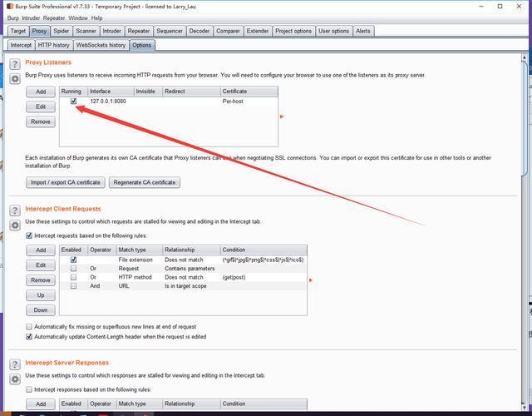Open the Intruder menu in the menu bar
The width and height of the screenshot is (532, 416).
pos(31,18)
